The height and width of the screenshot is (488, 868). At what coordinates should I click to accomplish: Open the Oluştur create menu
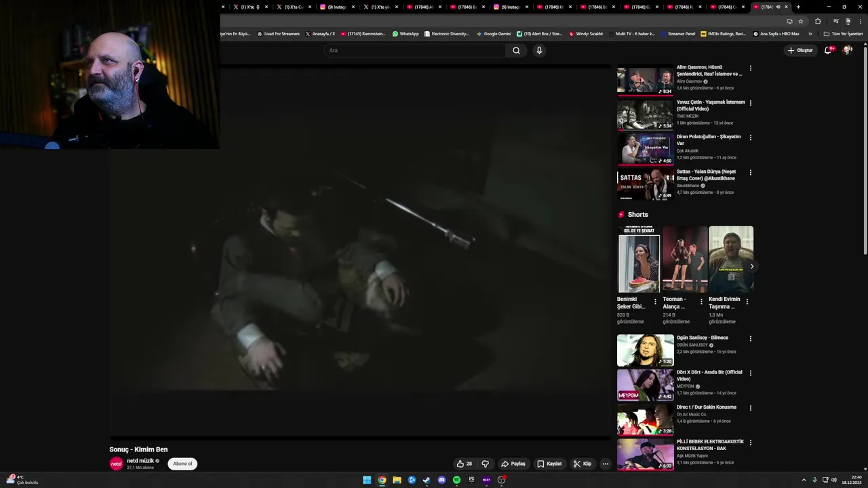[800, 50]
